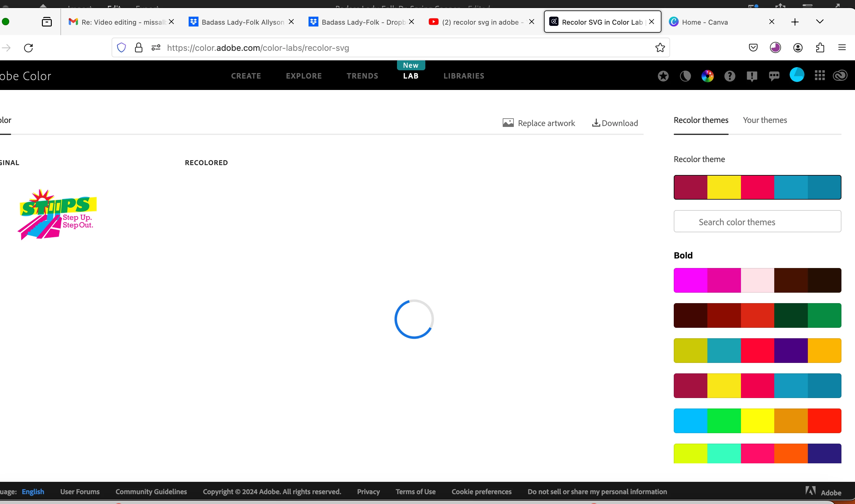Click the dark mode moon icon
The image size is (855, 504).
coord(685,76)
